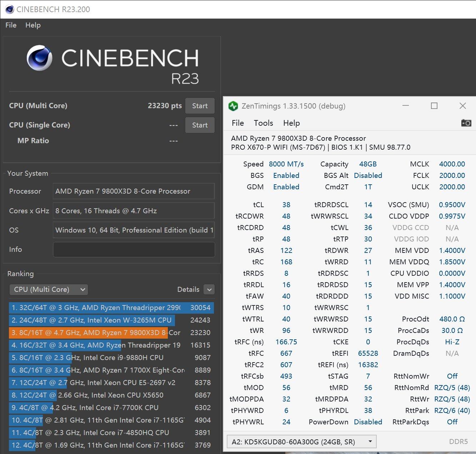This screenshot has height=454, width=476.
Task: Select highlighted ranking row Ryzen 7 9800X3D
Action: [x=111, y=333]
